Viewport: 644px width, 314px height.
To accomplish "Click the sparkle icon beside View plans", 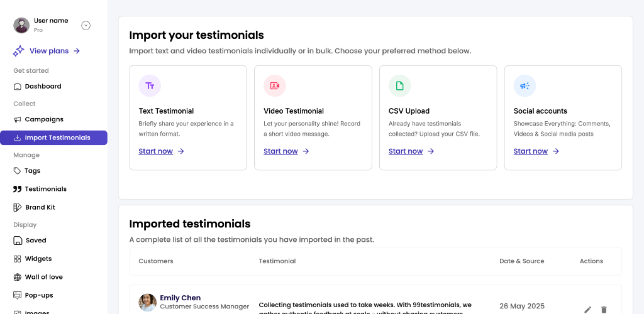I will [x=18, y=51].
